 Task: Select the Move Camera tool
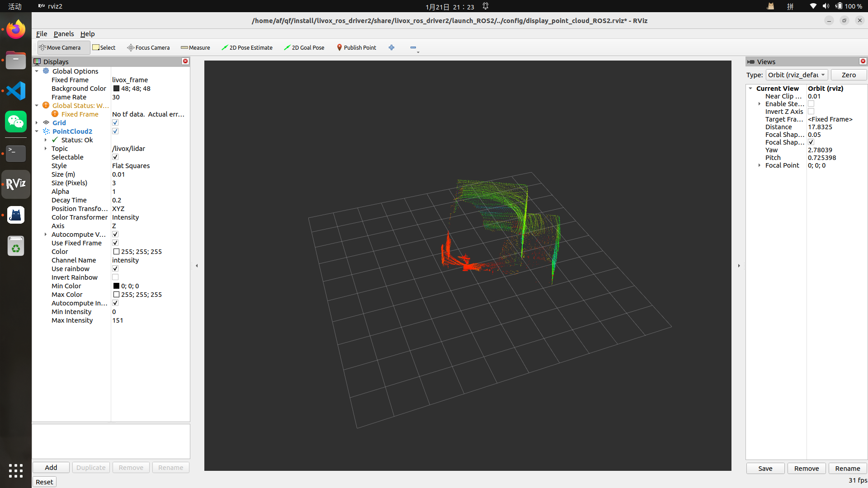click(60, 47)
